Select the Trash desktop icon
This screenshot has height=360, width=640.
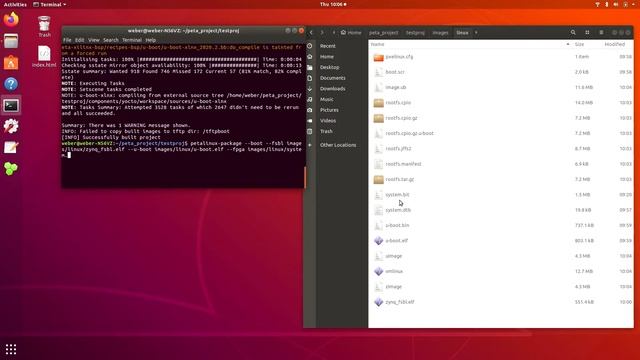tap(44, 27)
